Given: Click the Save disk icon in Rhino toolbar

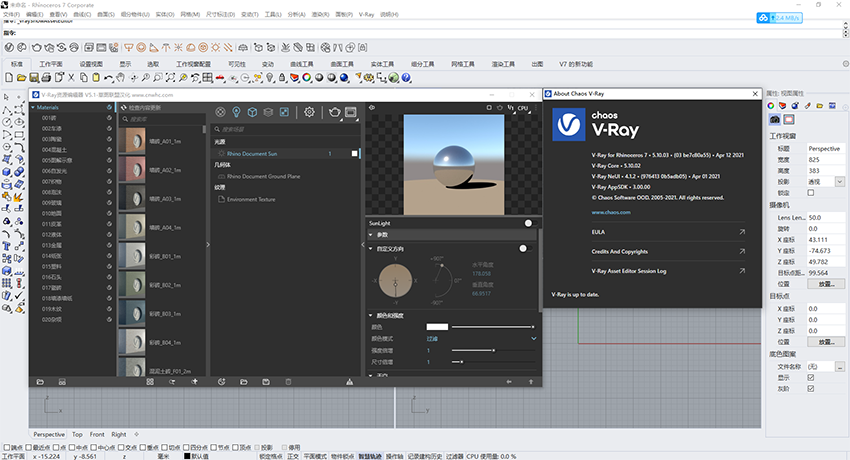Looking at the screenshot, I should click(x=34, y=78).
